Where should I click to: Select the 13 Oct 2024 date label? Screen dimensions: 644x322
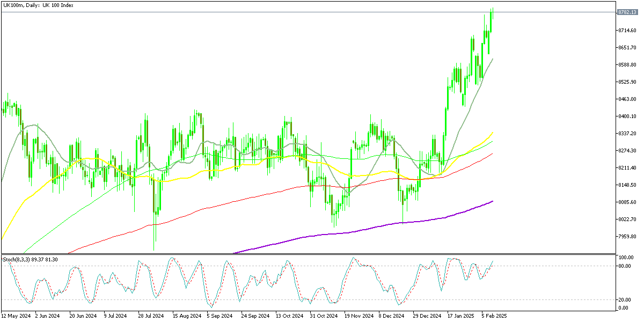tap(289, 317)
